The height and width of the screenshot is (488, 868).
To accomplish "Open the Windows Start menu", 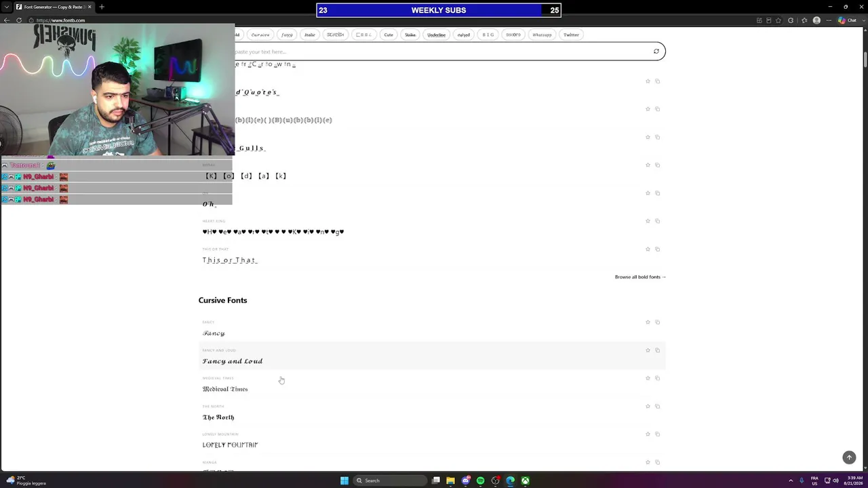I will pyautogui.click(x=344, y=481).
